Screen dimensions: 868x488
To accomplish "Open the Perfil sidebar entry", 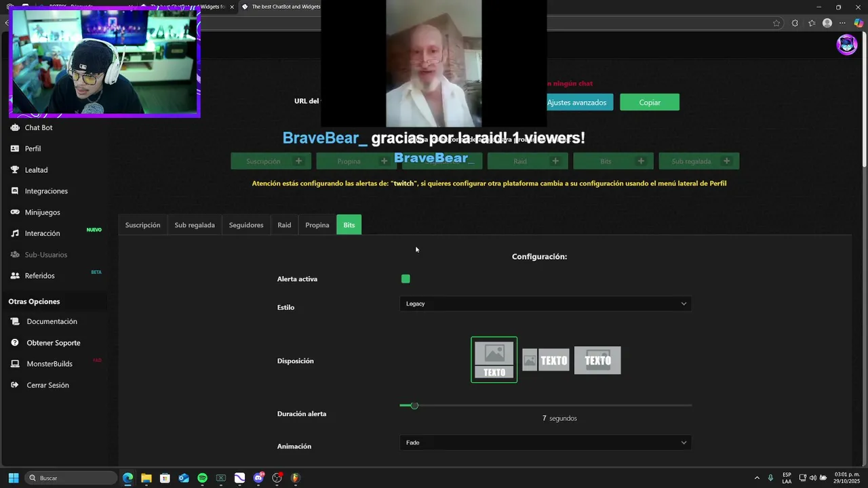I will pos(33,148).
